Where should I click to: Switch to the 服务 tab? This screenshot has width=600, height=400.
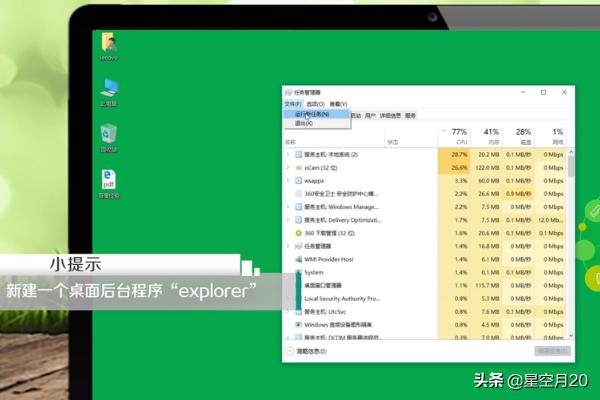coord(410,116)
